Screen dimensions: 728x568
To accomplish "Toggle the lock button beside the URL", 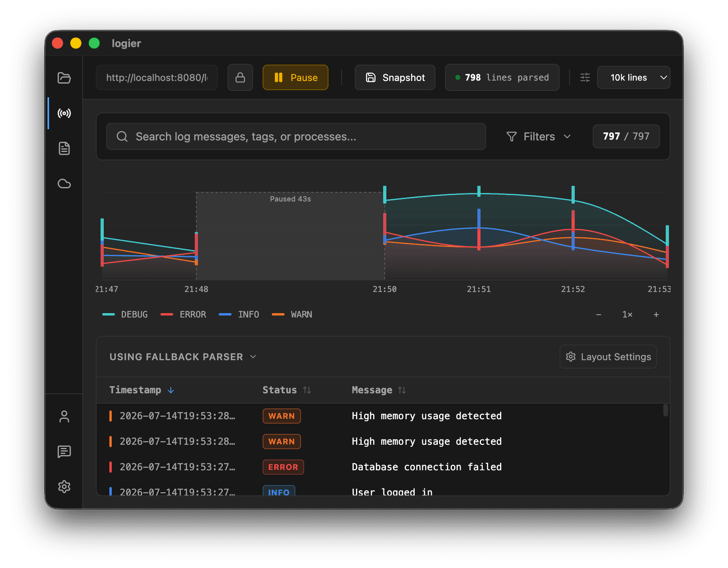I will (240, 77).
